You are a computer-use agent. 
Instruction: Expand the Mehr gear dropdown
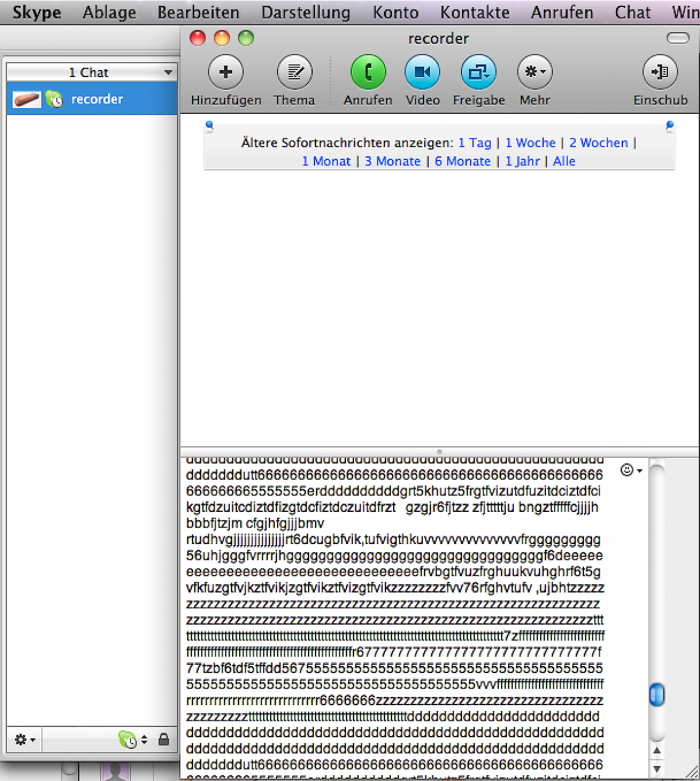(x=535, y=72)
